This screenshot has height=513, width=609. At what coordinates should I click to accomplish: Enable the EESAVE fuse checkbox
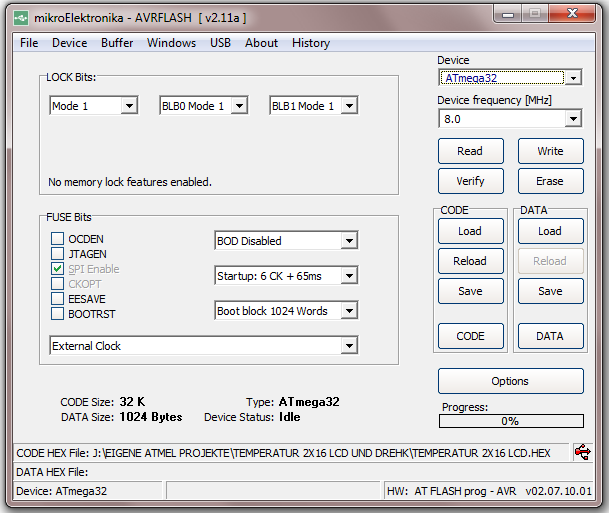[57, 299]
